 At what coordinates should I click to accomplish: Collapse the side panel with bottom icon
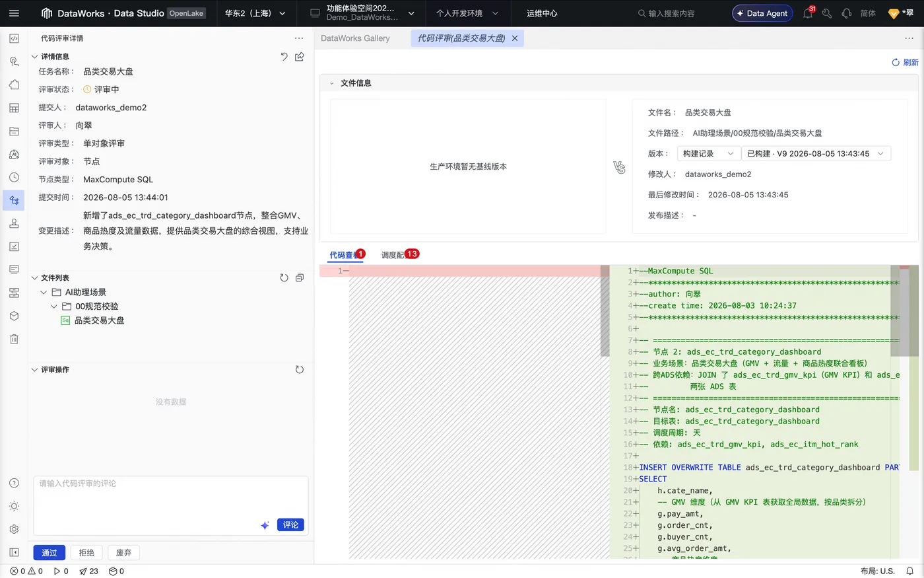(x=14, y=552)
